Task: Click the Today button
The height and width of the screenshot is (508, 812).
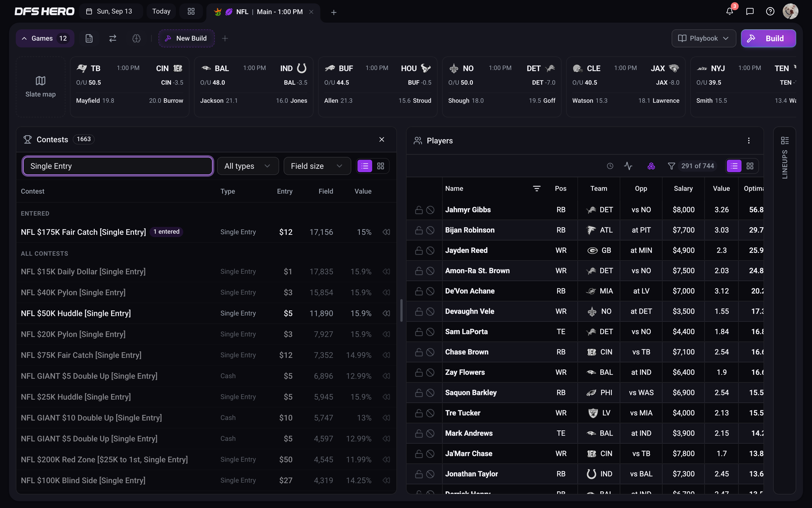Action: 161,11
